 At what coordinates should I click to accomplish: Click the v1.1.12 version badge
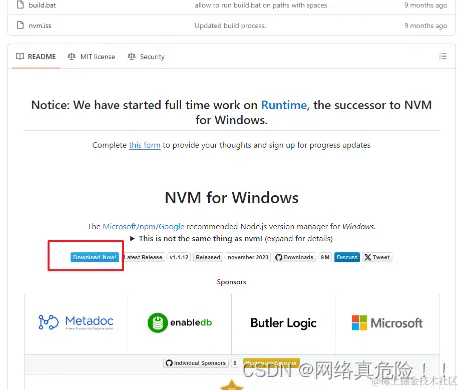tap(179, 257)
